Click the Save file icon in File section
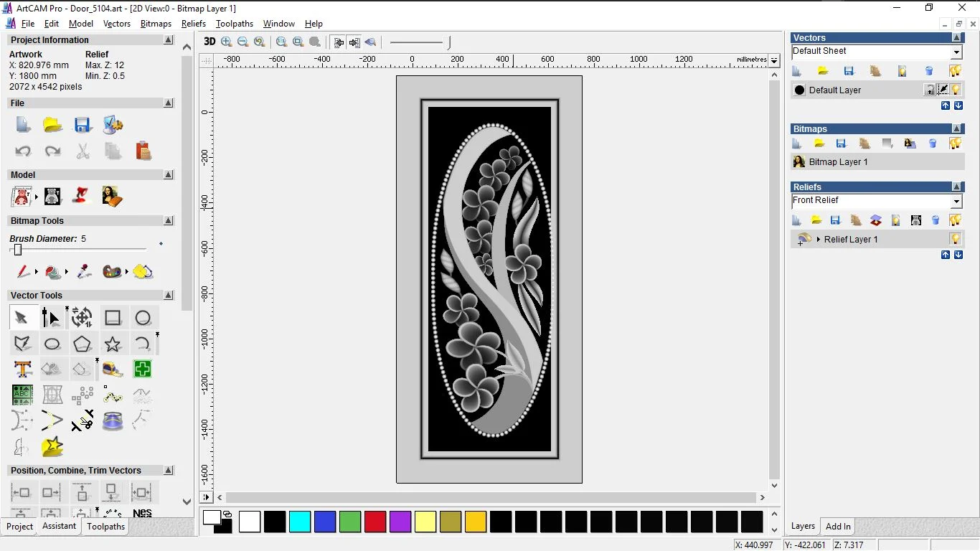Screen dimensions: 980x551 (x=83, y=125)
